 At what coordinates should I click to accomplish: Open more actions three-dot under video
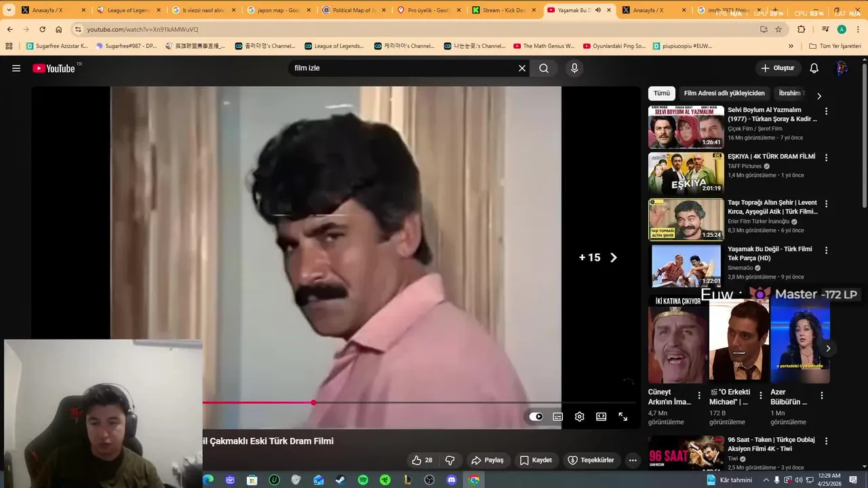[x=633, y=460]
